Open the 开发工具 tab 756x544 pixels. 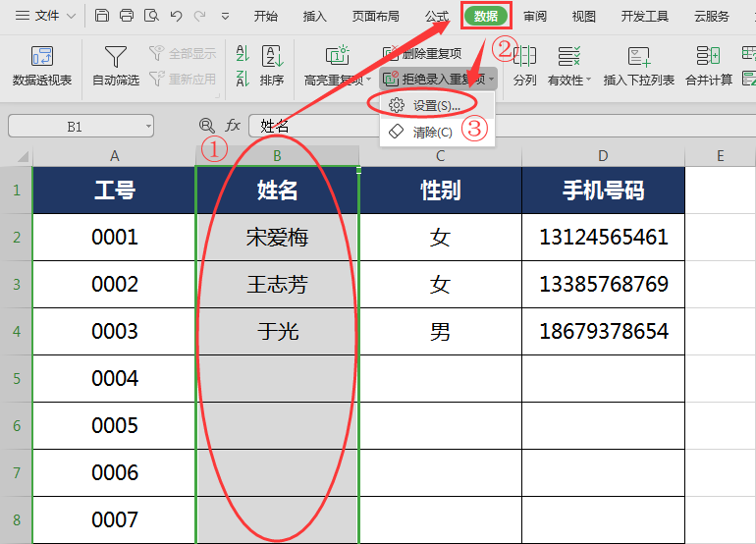click(x=645, y=17)
